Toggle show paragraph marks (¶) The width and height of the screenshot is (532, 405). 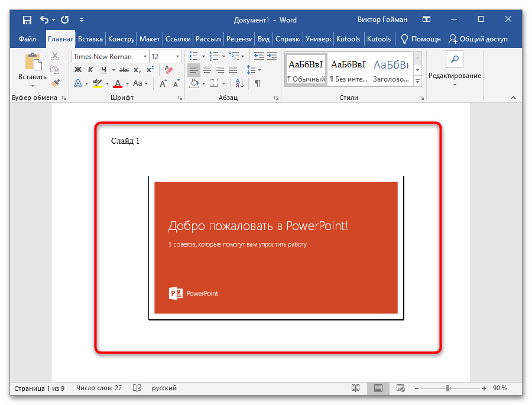pos(257,83)
